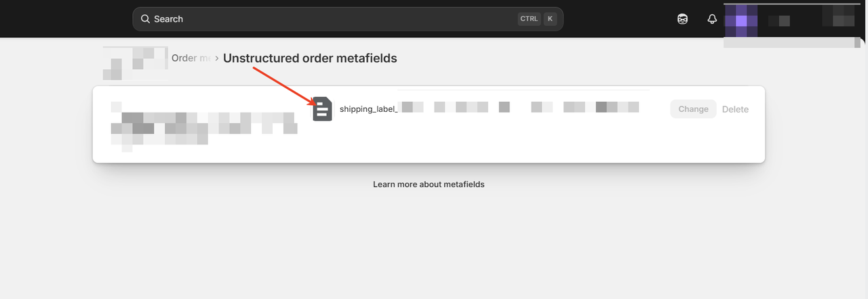This screenshot has height=299, width=868.
Task: Click the breadcrumb chevron separator
Action: 216,58
